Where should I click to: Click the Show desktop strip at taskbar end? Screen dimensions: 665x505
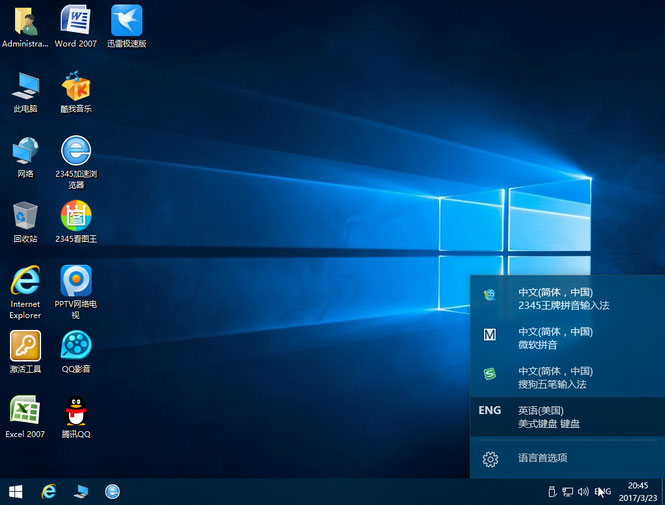662,492
